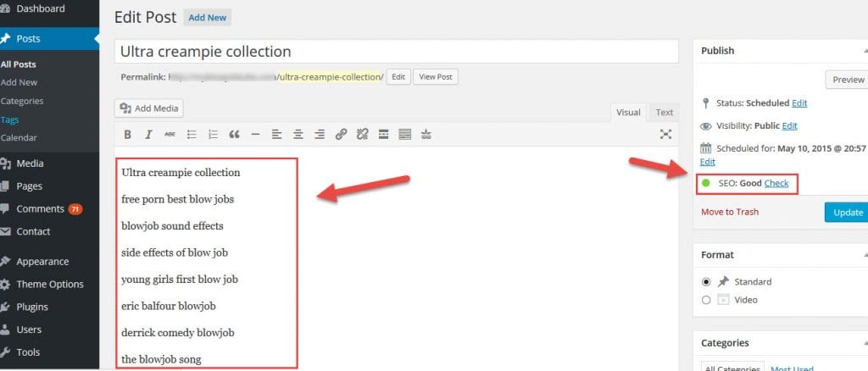The width and height of the screenshot is (868, 371).
Task: Click into the post title field
Action: 396,52
